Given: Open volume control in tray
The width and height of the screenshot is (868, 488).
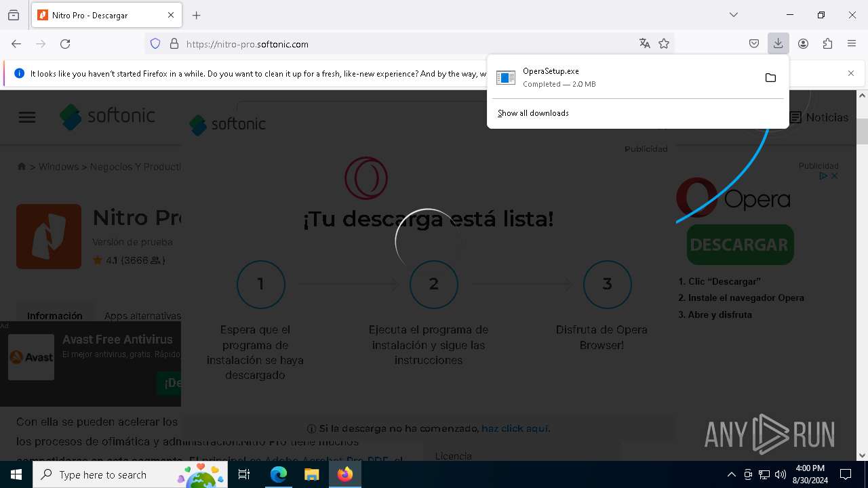Looking at the screenshot, I should click(781, 474).
